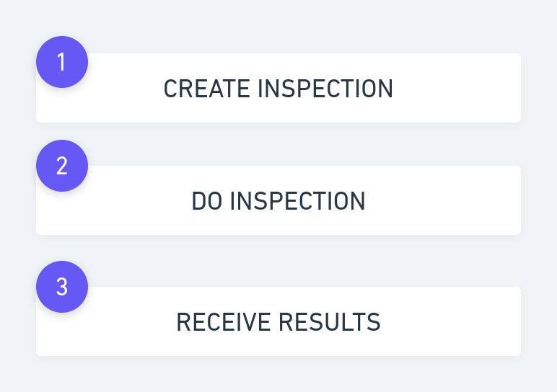Click the white numeral 2 inside its circle
Screen dimensions: 557x392
pyautogui.click(x=62, y=166)
